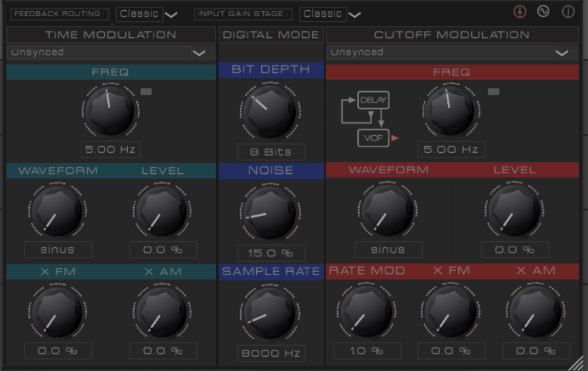Click the red download arrow icon
This screenshot has width=588, height=371.
519,12
